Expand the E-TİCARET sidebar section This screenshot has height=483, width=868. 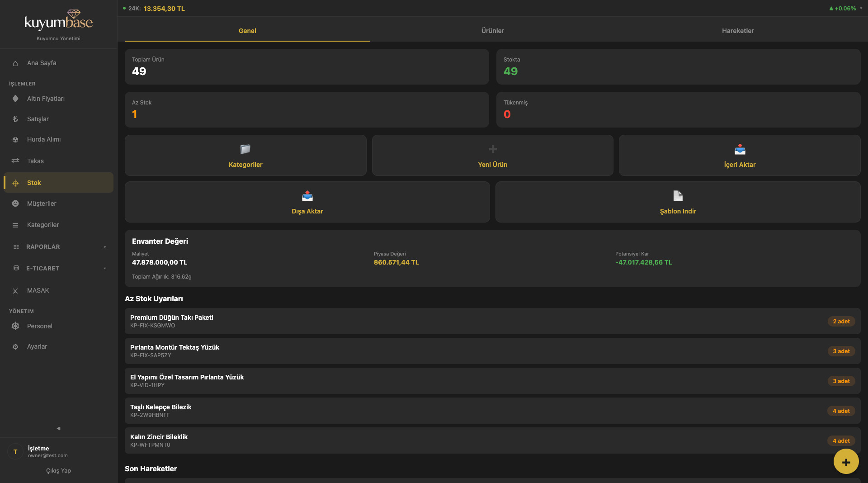[59, 269]
